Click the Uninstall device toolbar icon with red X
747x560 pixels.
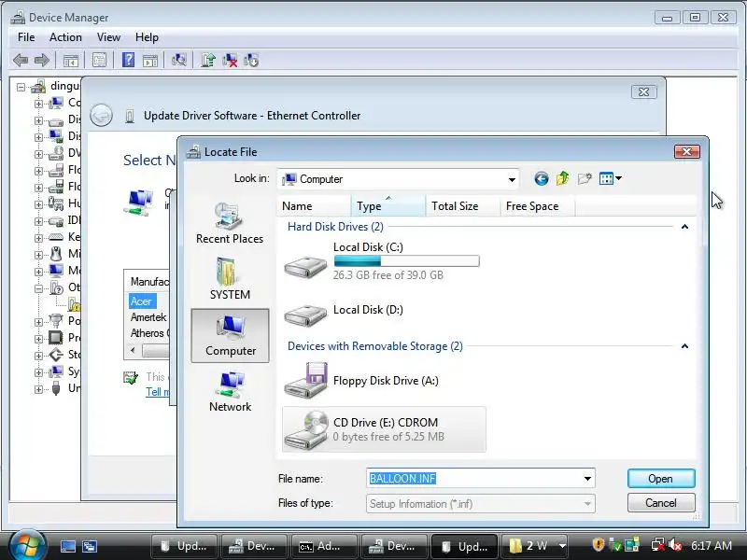coord(230,60)
